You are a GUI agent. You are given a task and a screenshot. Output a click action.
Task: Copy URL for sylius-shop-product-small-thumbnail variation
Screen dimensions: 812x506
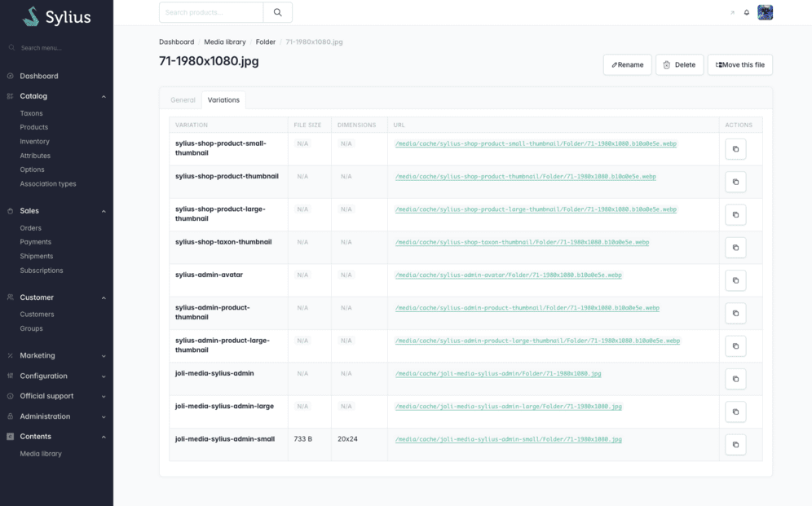click(735, 149)
